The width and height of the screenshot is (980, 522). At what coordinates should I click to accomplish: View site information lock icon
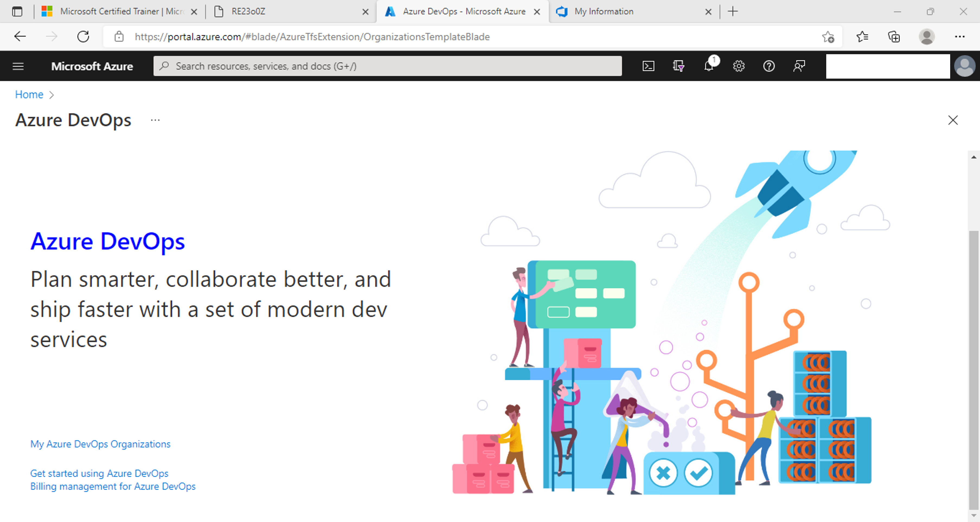[119, 37]
